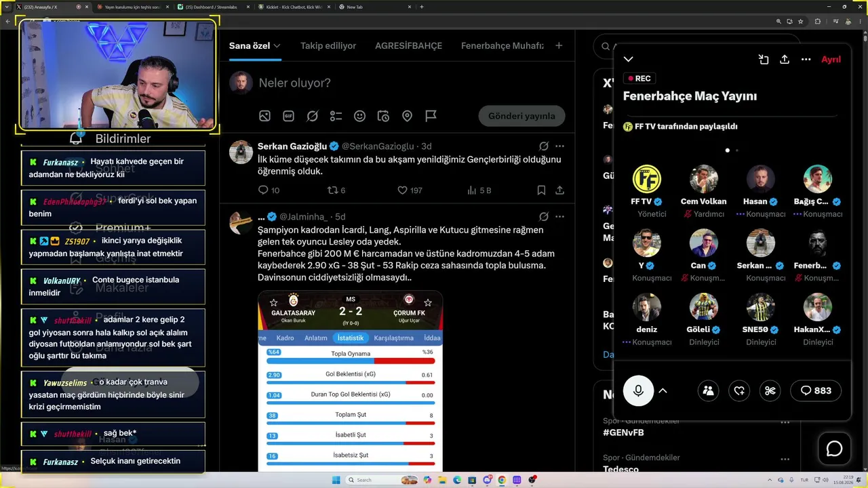Select the Anlatım tab in the match card
The image size is (868, 488).
coord(316,338)
